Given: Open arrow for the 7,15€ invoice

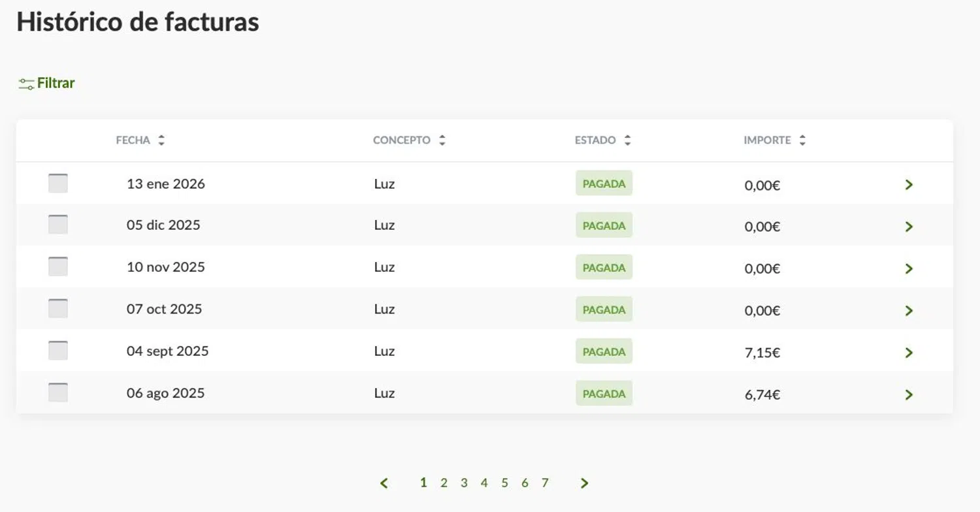Looking at the screenshot, I should [x=909, y=353].
